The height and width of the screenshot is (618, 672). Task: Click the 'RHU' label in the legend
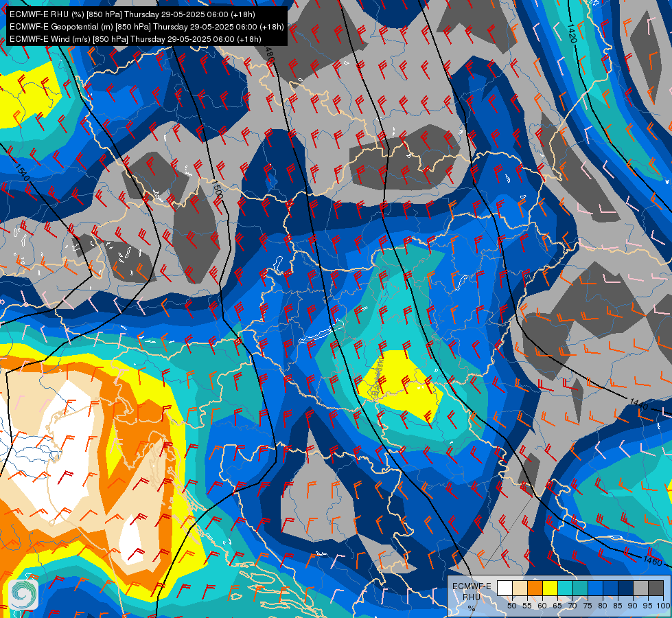coord(472,597)
